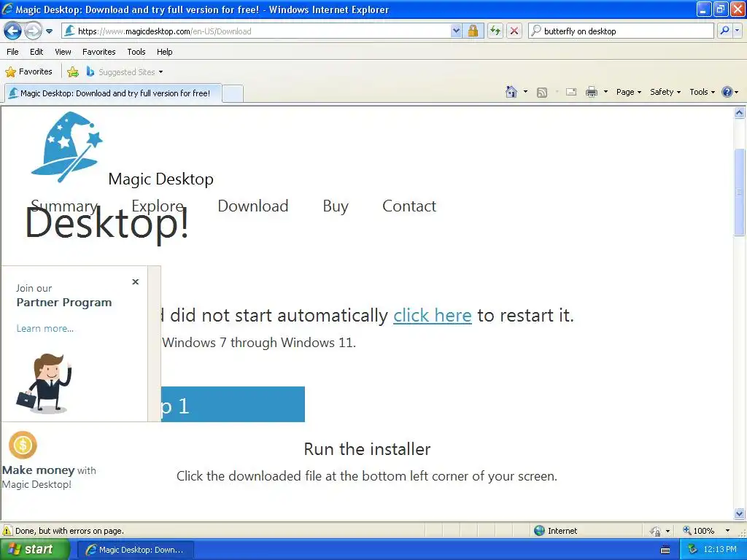Open the Windows start button

click(x=34, y=550)
